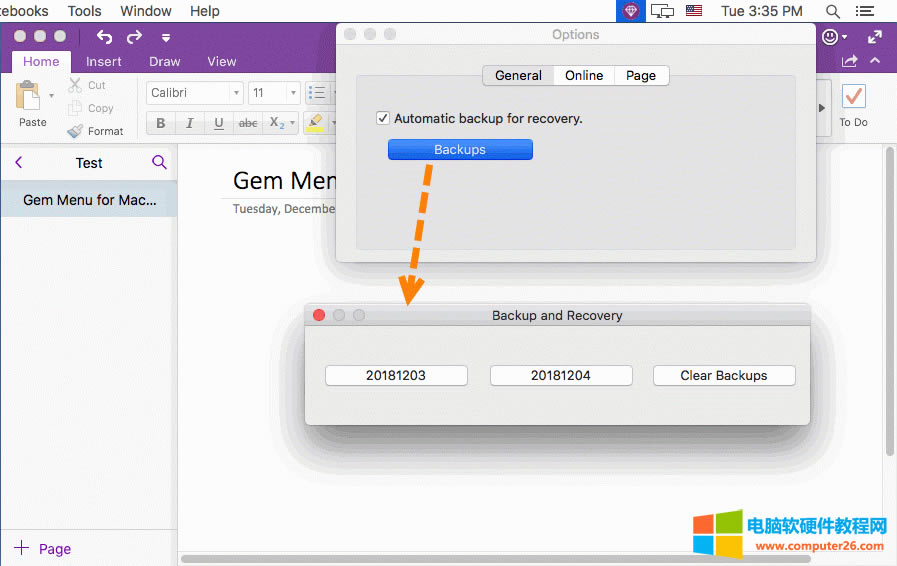The image size is (897, 566).
Task: Click the Redo arrow in title bar
Action: click(x=135, y=37)
